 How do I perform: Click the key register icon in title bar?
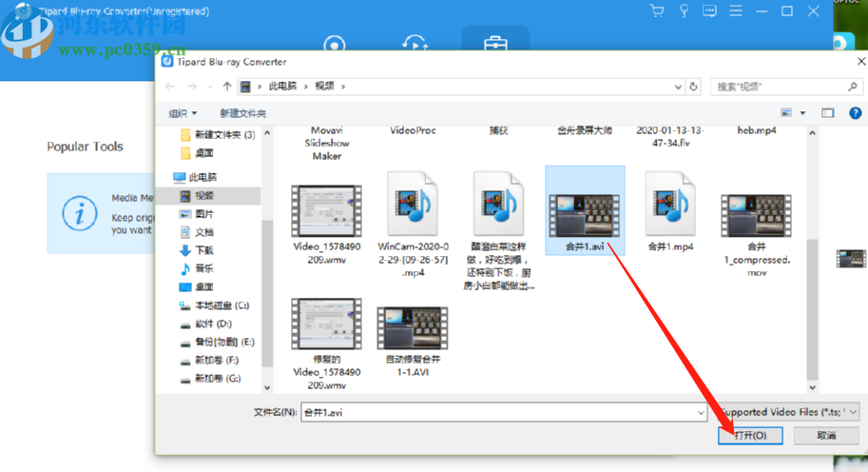pyautogui.click(x=684, y=11)
